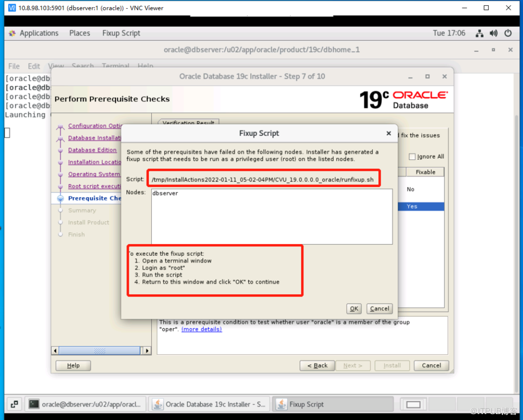Click OK in the Fixup Script dialog
Image resolution: width=523 pixels, height=420 pixels.
[354, 309]
